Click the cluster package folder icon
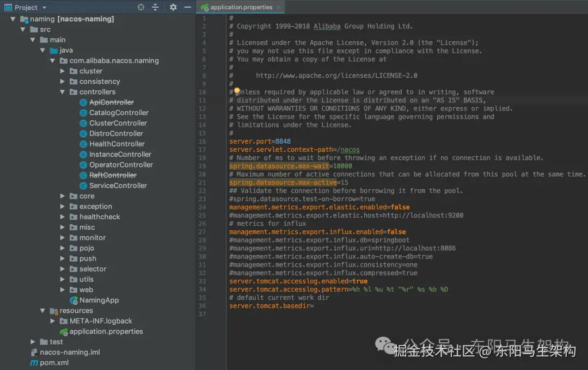This screenshot has width=588, height=370. click(73, 71)
